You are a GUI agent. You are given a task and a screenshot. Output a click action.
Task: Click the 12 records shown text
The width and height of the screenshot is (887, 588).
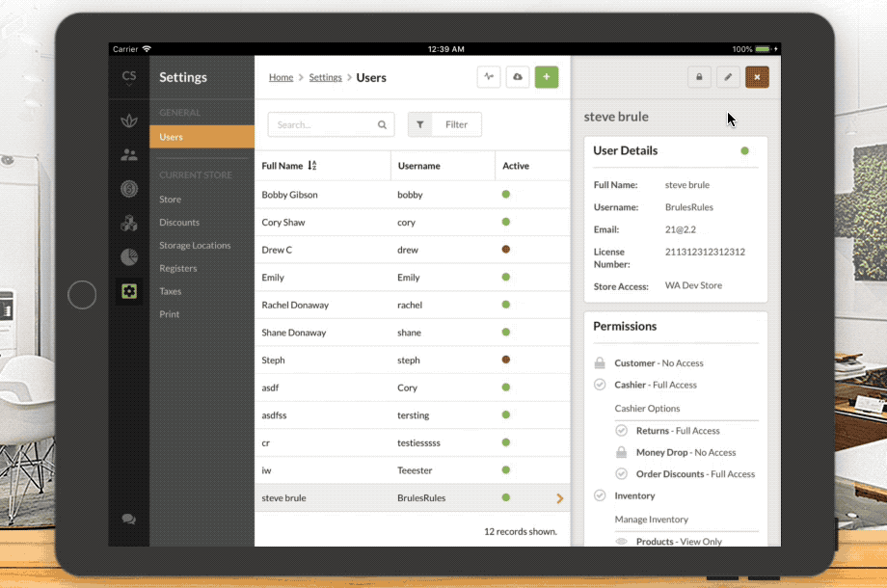521,531
